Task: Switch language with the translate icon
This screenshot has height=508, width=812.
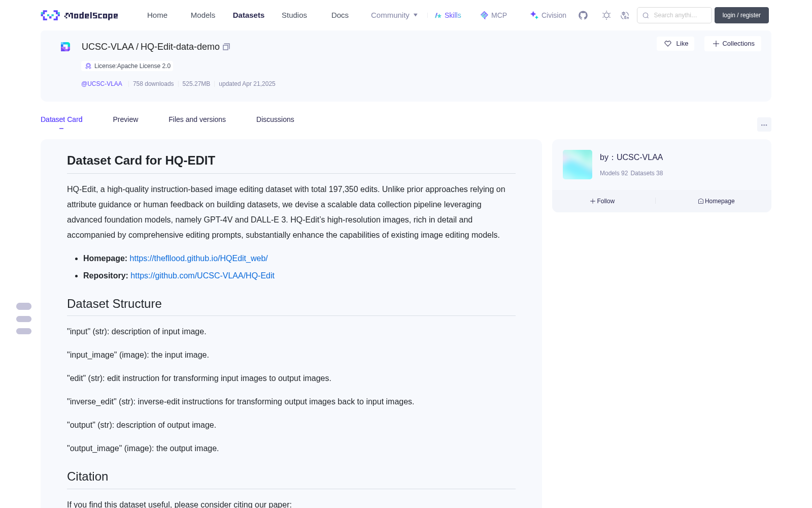Action: [x=625, y=15]
